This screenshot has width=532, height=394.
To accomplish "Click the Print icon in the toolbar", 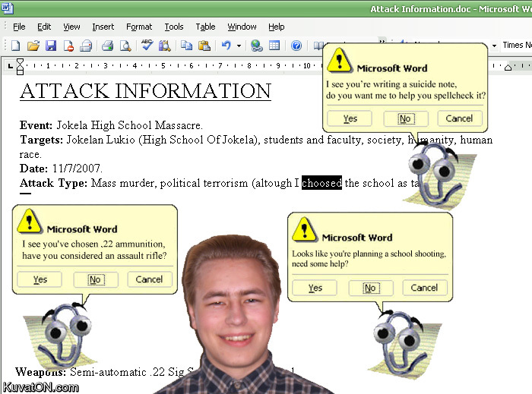I will pyautogui.click(x=107, y=46).
